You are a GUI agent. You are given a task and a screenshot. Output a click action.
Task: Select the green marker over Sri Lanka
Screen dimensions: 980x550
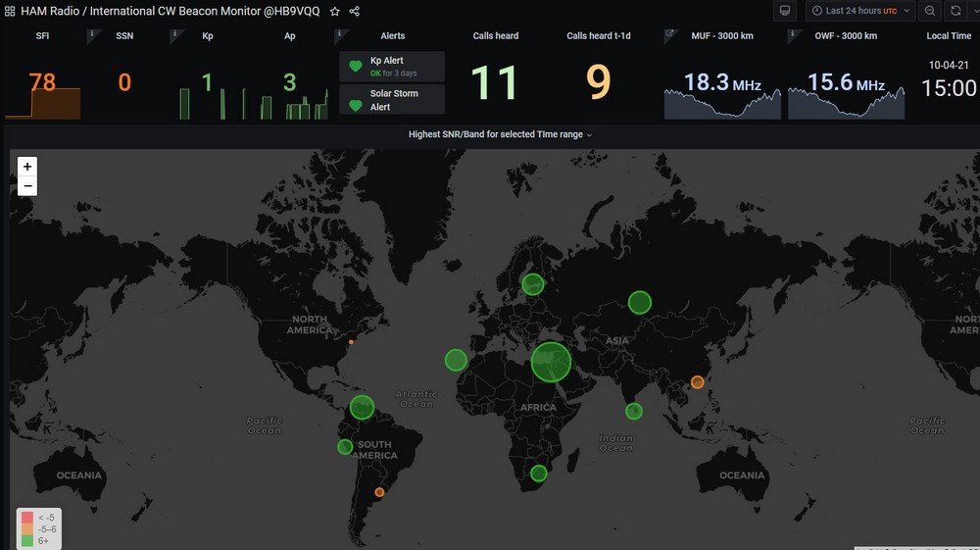634,411
